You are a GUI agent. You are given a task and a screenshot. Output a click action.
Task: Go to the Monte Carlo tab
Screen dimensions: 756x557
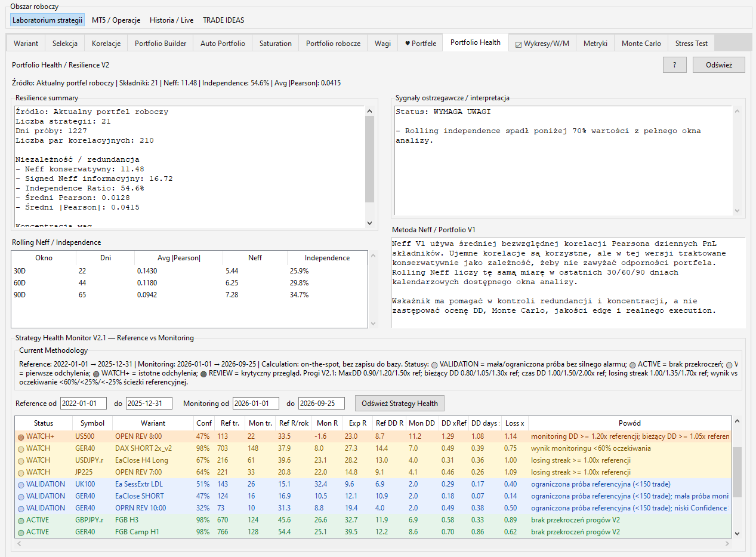[641, 44]
